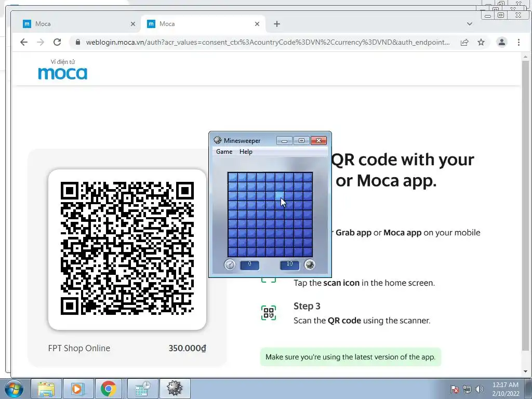Open a new browser tab
This screenshot has width=532, height=399.
[x=277, y=24]
